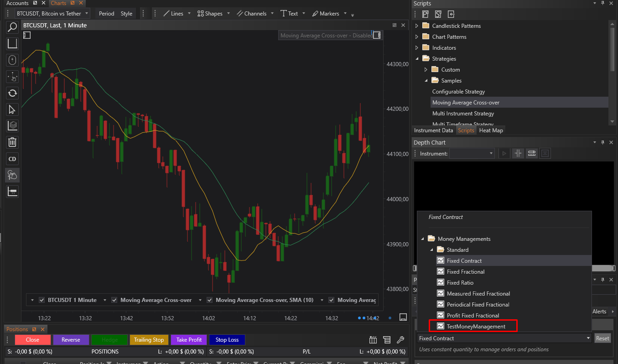Uncheck Moving Average Cross-over legend checkbox
618x364 pixels.
coord(114,300)
